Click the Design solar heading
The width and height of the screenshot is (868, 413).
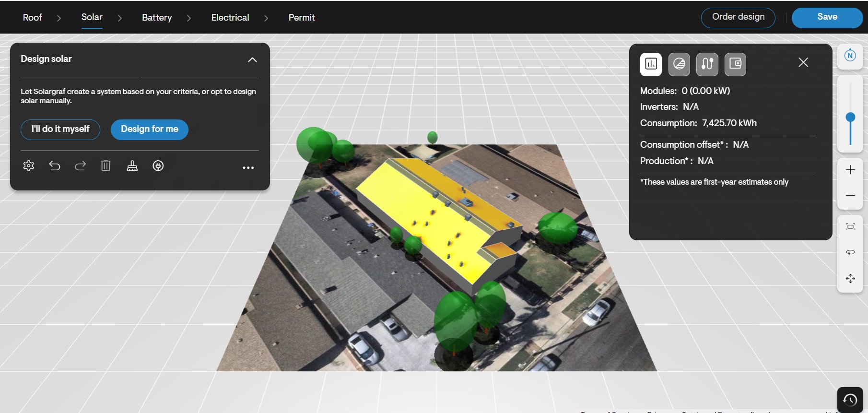(x=46, y=59)
